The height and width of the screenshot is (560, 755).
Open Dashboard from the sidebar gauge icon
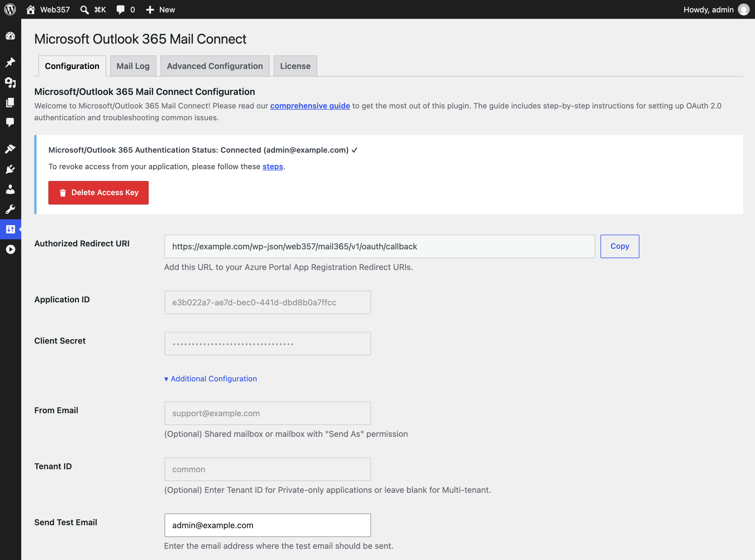tap(10, 36)
